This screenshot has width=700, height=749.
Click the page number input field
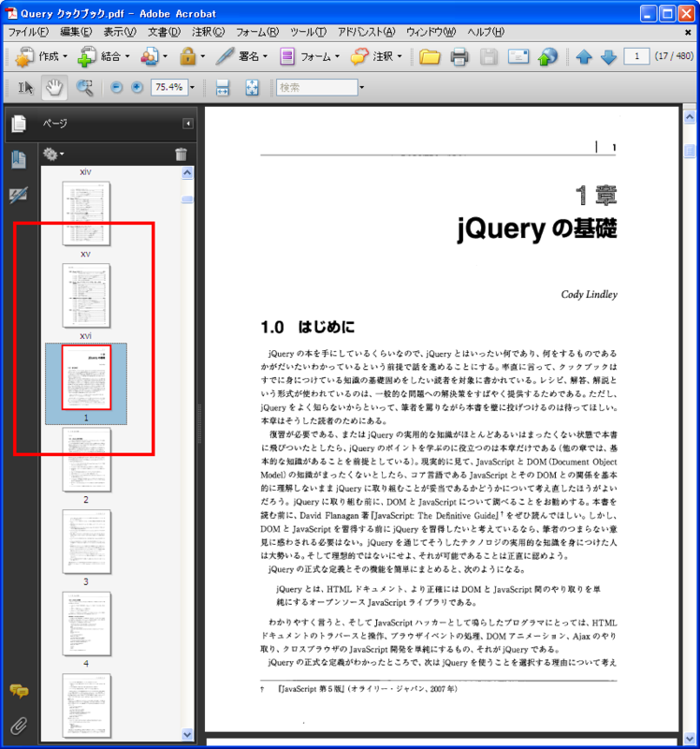(636, 56)
